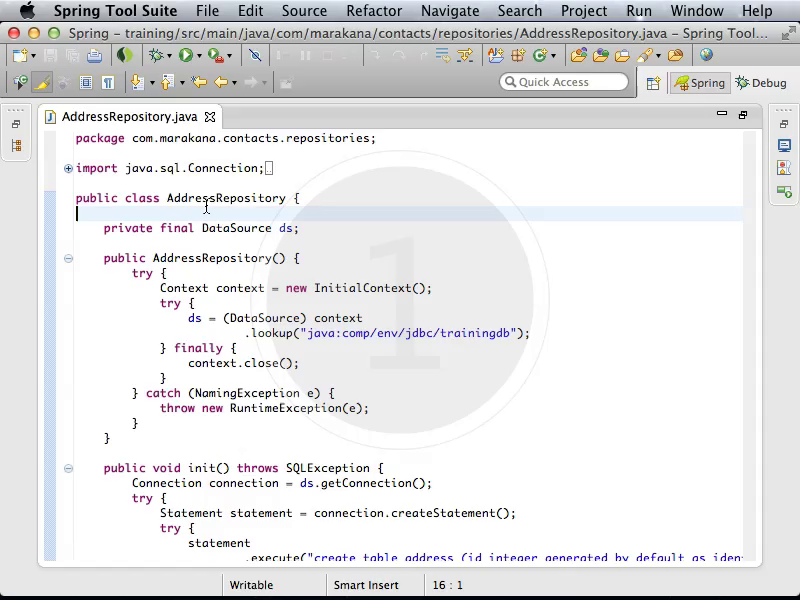Image resolution: width=800 pixels, height=600 pixels.
Task: Collapse the AddressRepository() constructor
Action: click(x=68, y=259)
